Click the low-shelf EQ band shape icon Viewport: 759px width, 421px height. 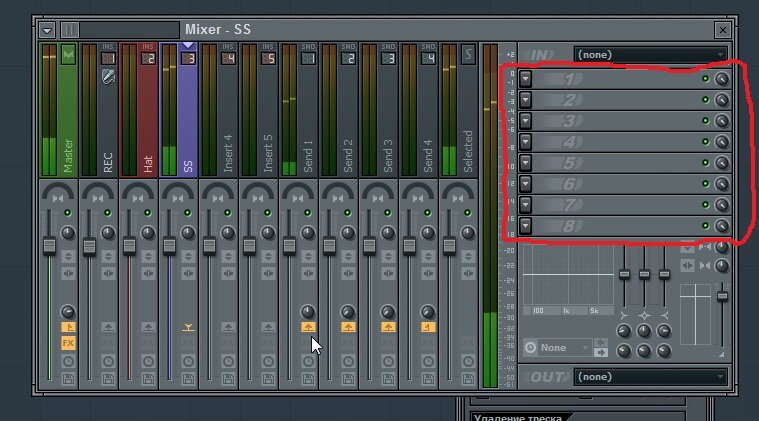click(x=624, y=316)
